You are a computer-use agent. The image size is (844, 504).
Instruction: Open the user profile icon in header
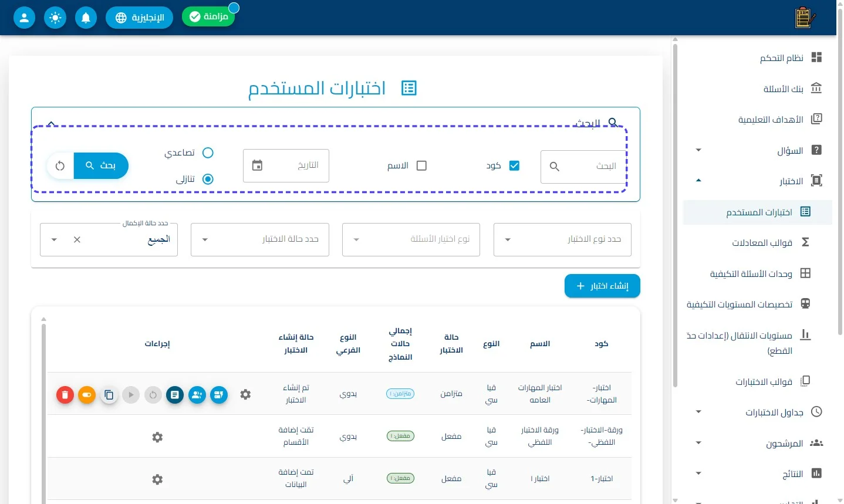24,18
